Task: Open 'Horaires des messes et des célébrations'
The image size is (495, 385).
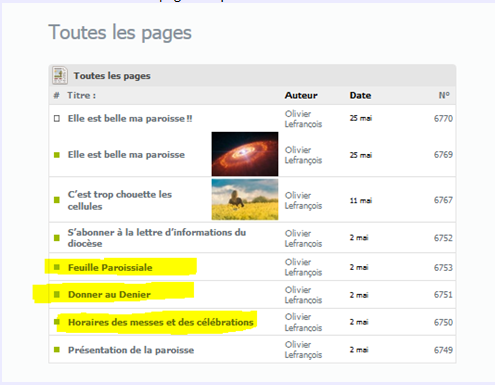Action: coord(161,322)
